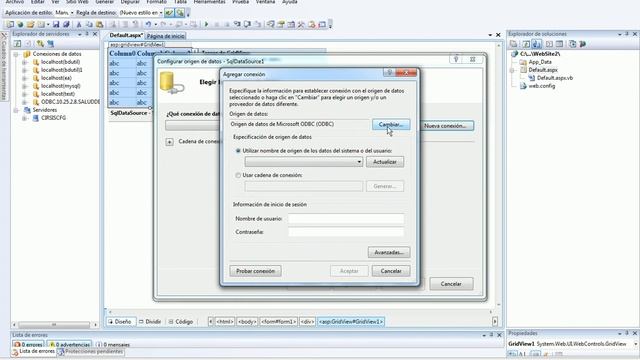Select web.config in solution explorer
The width and height of the screenshot is (640, 360).
tap(542, 86)
